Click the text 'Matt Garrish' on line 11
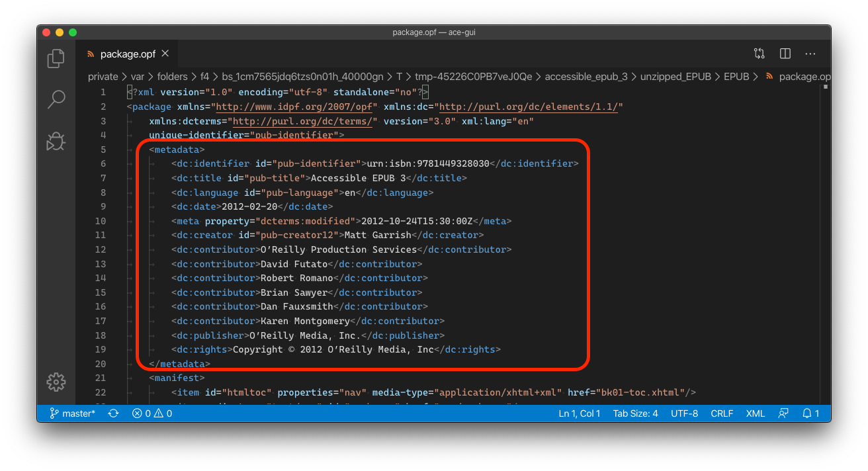This screenshot has height=471, width=868. click(x=377, y=235)
